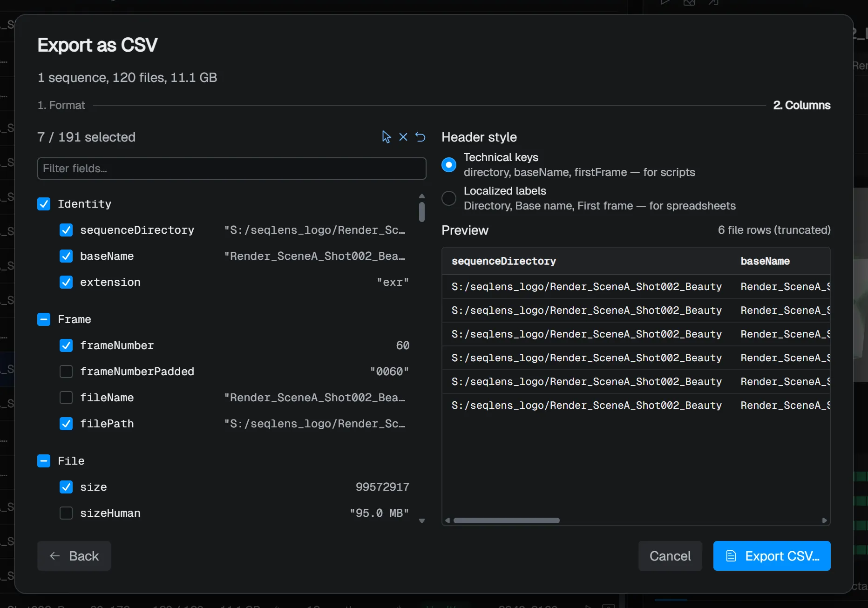Click the "7 / 191 selected" counter
Screen dimensions: 868x608
tap(87, 137)
